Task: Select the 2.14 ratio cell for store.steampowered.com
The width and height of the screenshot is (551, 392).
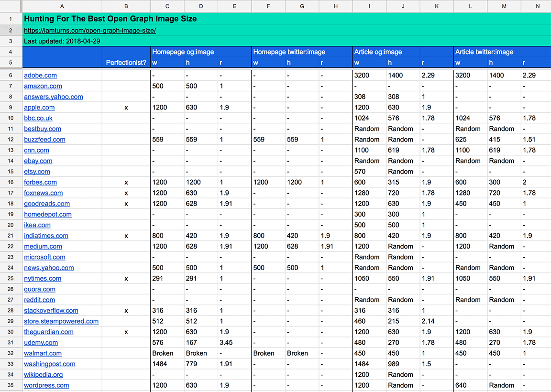Action: 437,321
